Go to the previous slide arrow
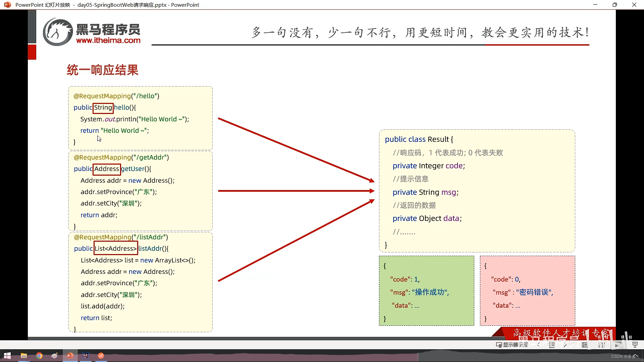The width and height of the screenshot is (644, 362). pos(539,345)
